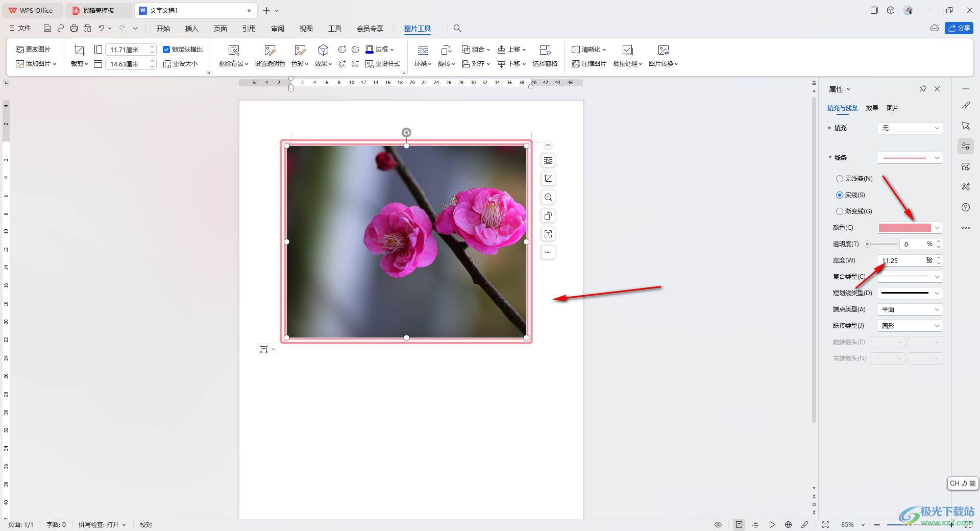Screen dimensions: 980x531
Task: Click 拼写检查 spell check in status bar
Action: tap(102, 525)
